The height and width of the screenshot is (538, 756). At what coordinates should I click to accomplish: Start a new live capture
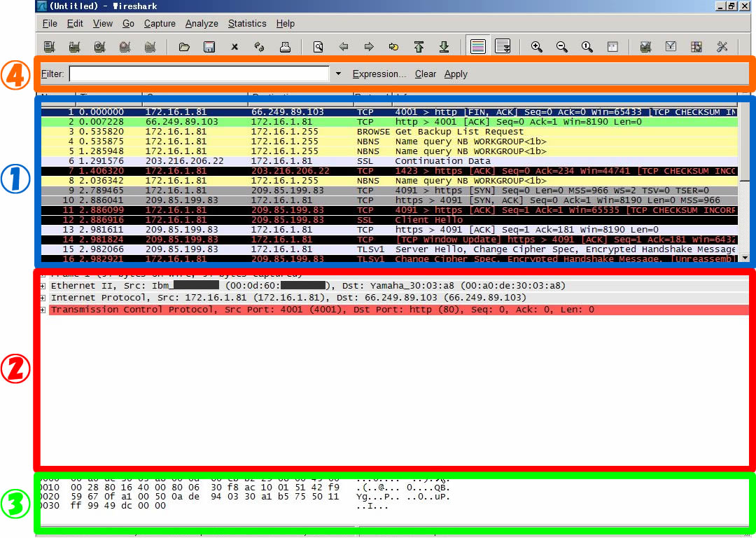pos(100,47)
